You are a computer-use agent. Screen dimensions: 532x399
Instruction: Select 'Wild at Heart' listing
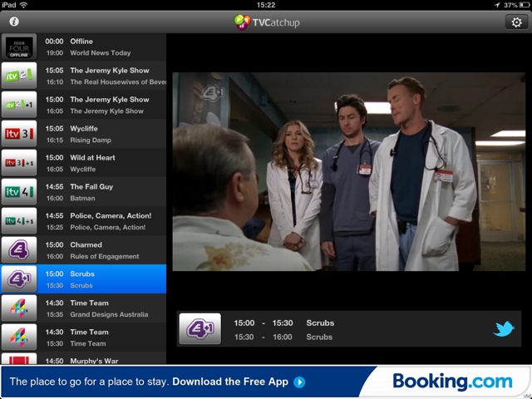click(x=92, y=158)
